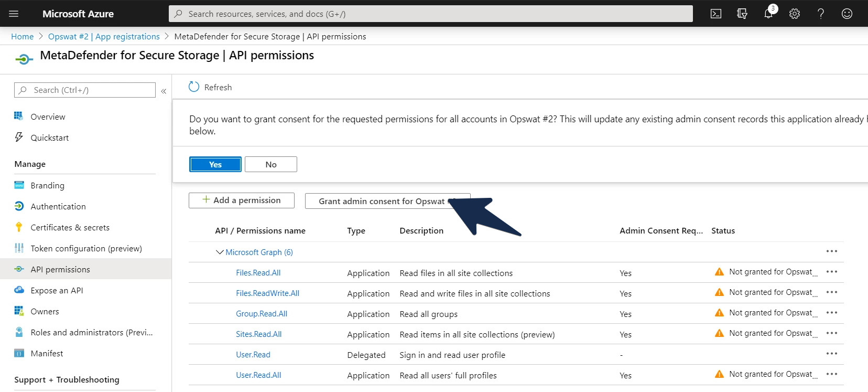Open Cloud Shell icon in header
Image resolution: width=868 pixels, height=392 pixels.
(716, 14)
